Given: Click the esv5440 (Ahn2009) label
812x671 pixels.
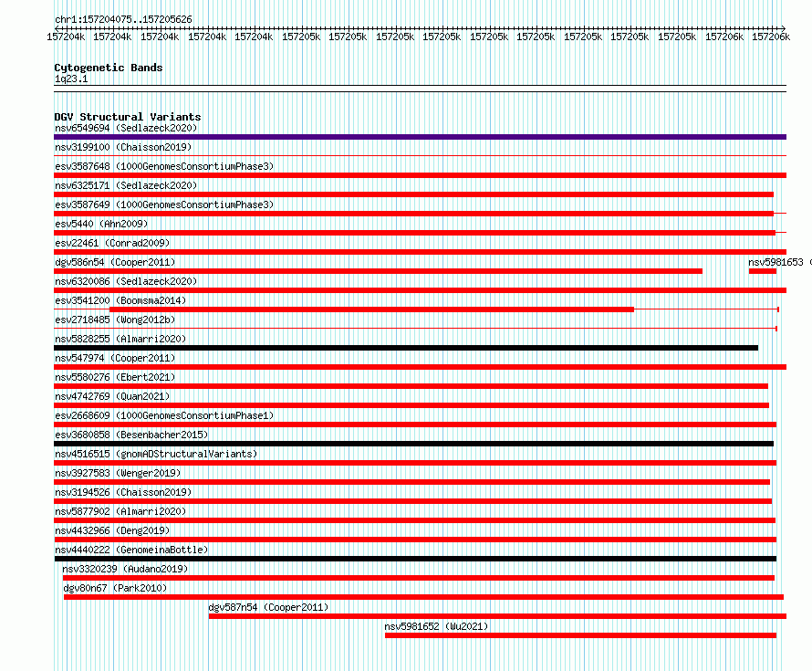Looking at the screenshot, I should coord(101,224).
